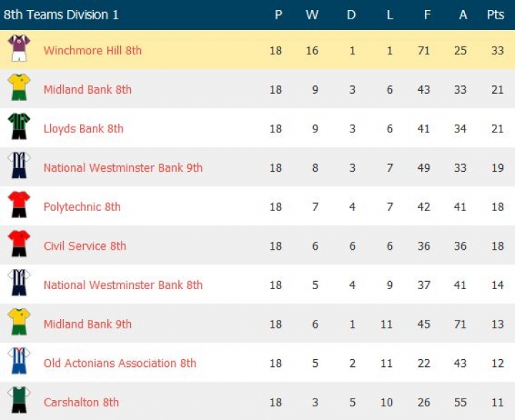Select the Polytechnic 8th team link

click(82, 207)
